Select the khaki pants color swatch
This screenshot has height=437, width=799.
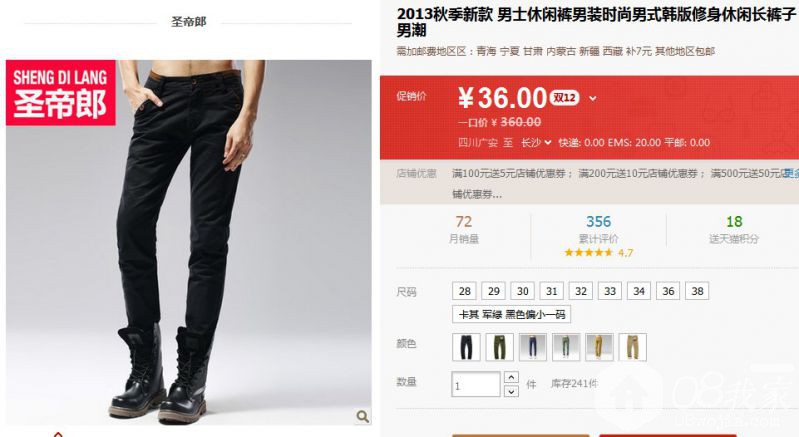pos(632,347)
